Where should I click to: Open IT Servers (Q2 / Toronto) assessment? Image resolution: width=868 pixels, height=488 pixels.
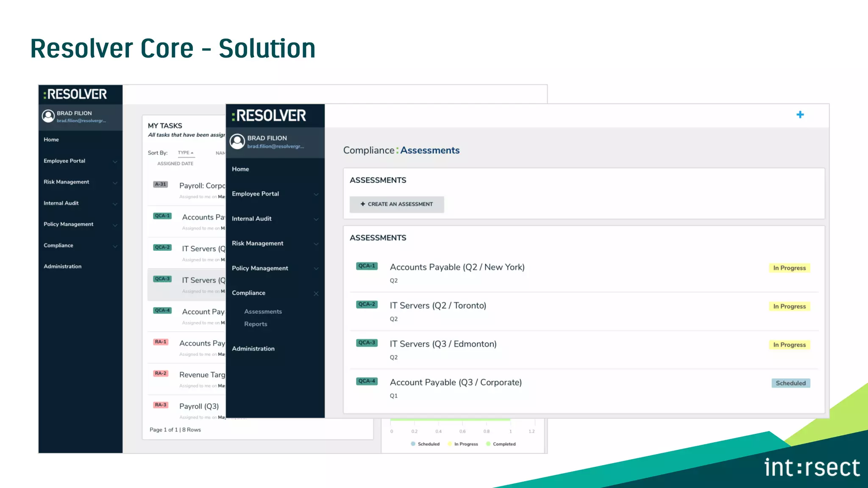pyautogui.click(x=438, y=305)
